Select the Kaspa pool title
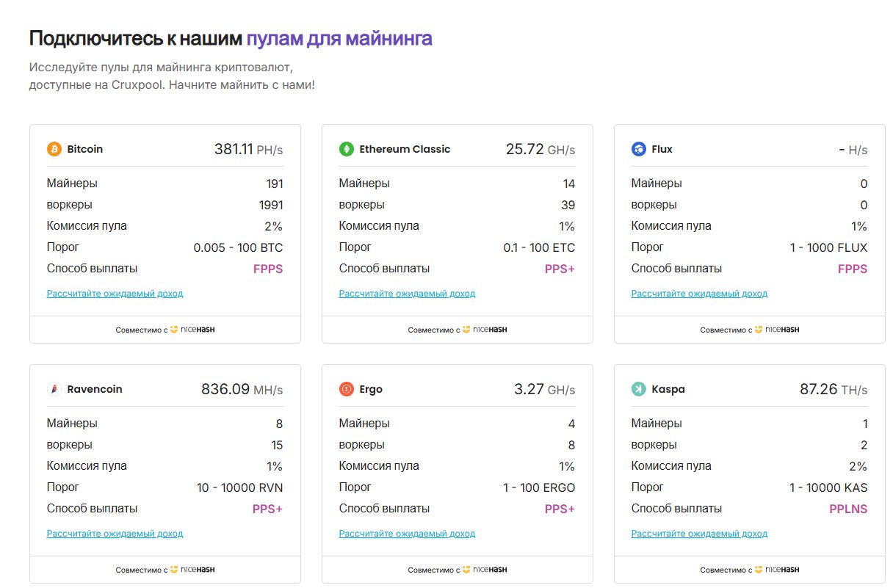This screenshot has height=588, width=893. click(x=668, y=389)
